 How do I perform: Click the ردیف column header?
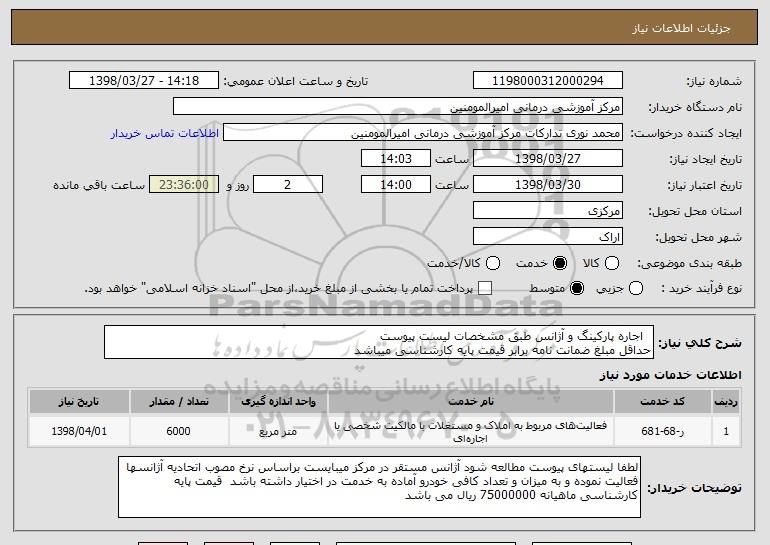tap(726, 402)
